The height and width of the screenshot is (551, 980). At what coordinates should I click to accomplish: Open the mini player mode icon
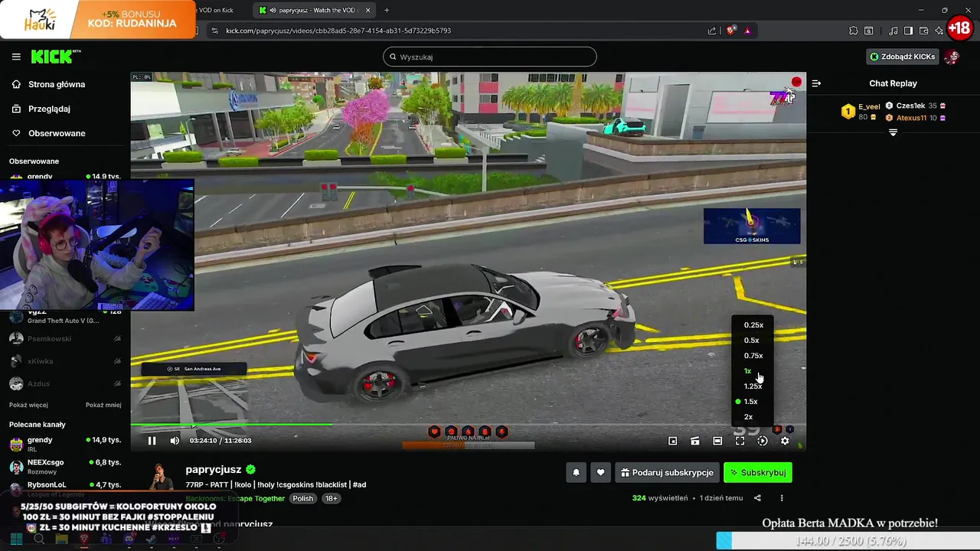[673, 441]
